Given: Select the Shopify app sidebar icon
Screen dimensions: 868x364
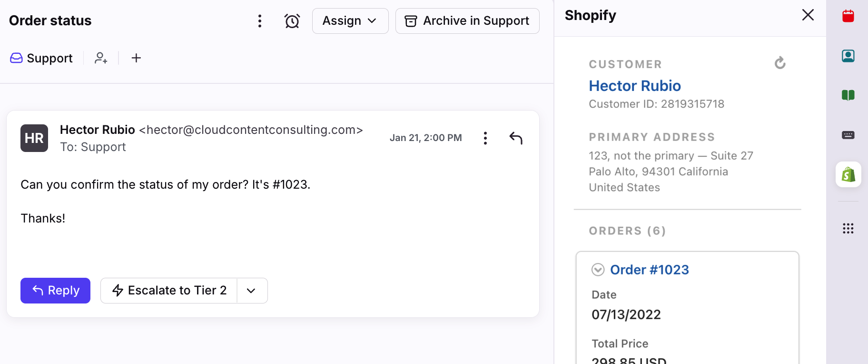Looking at the screenshot, I should click(x=848, y=174).
